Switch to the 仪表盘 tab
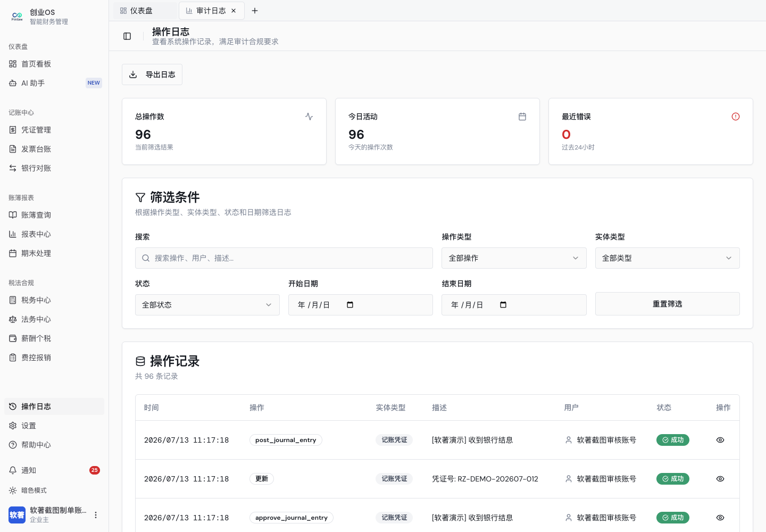The height and width of the screenshot is (532, 766). [145, 11]
